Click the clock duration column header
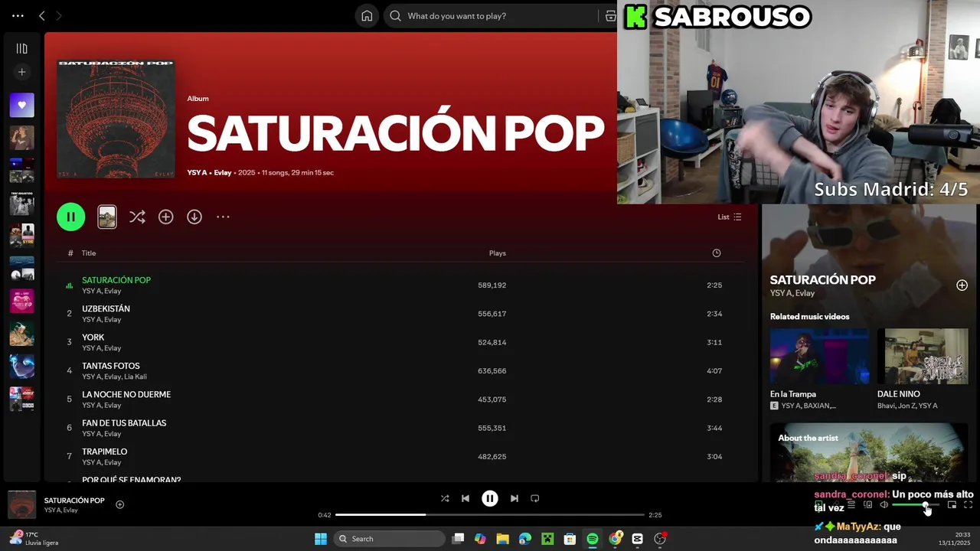980x551 pixels. click(716, 253)
